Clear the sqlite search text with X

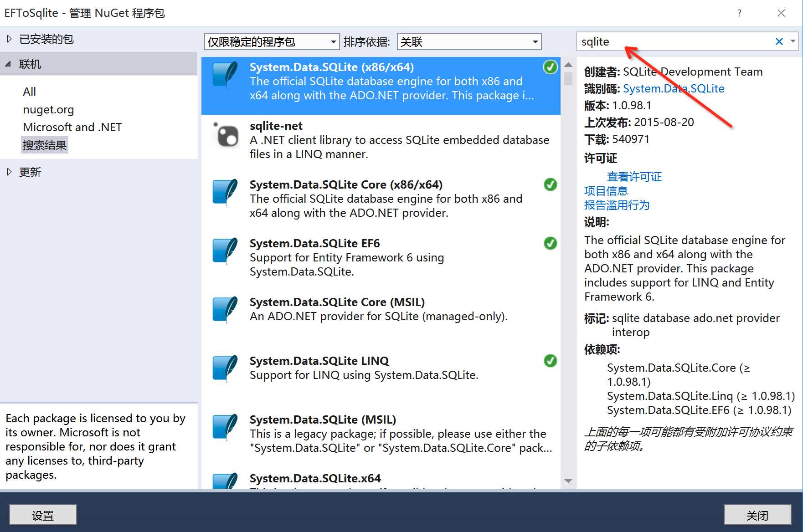click(779, 41)
